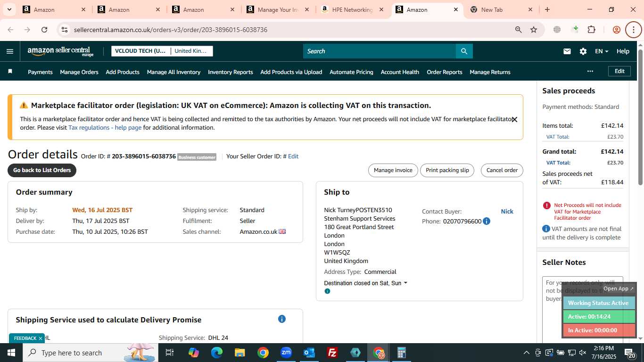Click Go back to List Orders
Screen dimensions: 644x362
point(42,170)
